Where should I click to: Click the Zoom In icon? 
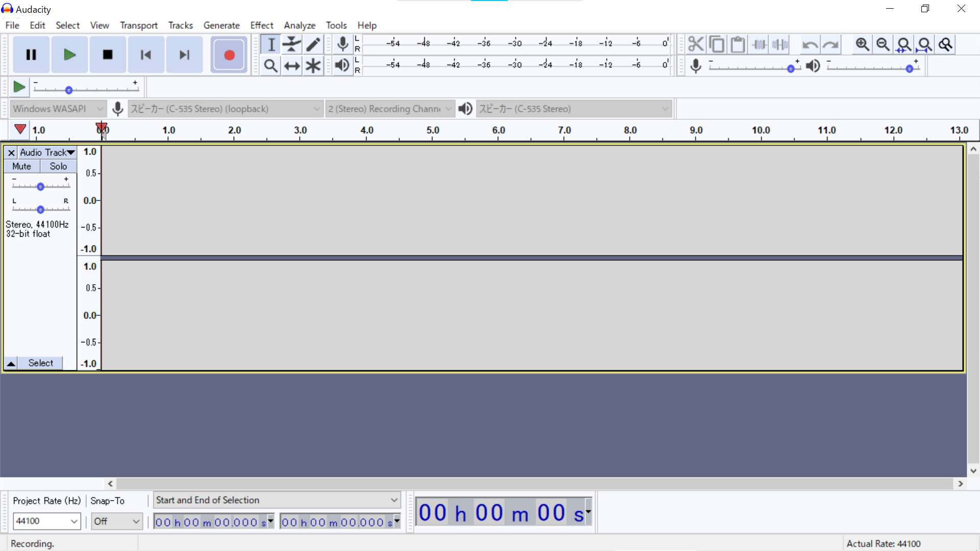click(862, 44)
